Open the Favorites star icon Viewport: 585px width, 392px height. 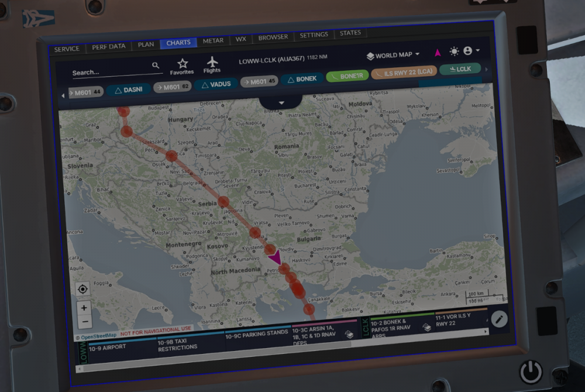point(182,66)
